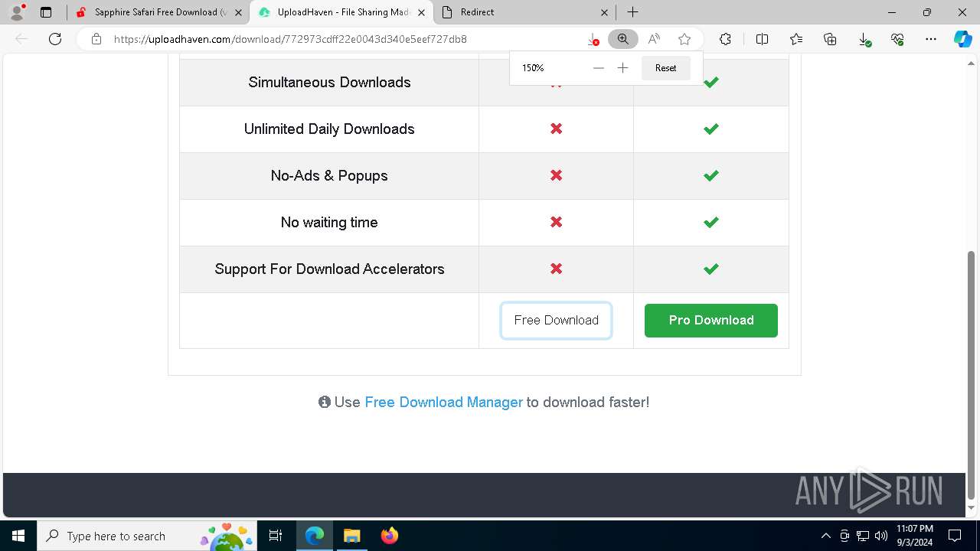This screenshot has width=980, height=551.
Task: Open Settings and more ellipsis menu
Action: (931, 39)
